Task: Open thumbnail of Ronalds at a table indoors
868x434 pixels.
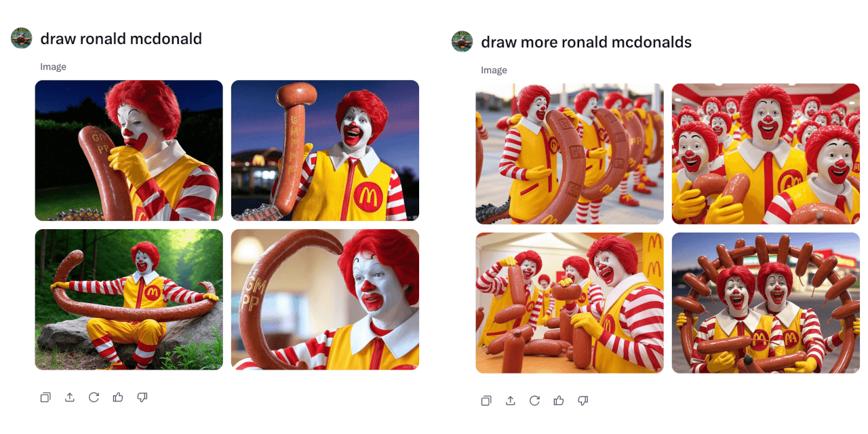Action: [570, 303]
